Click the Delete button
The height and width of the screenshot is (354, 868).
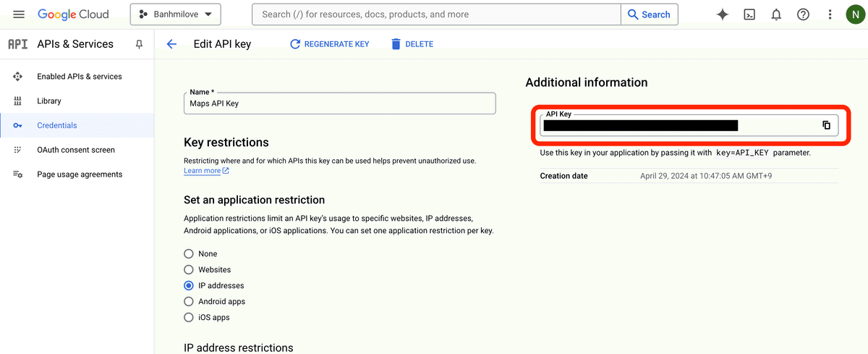(412, 44)
